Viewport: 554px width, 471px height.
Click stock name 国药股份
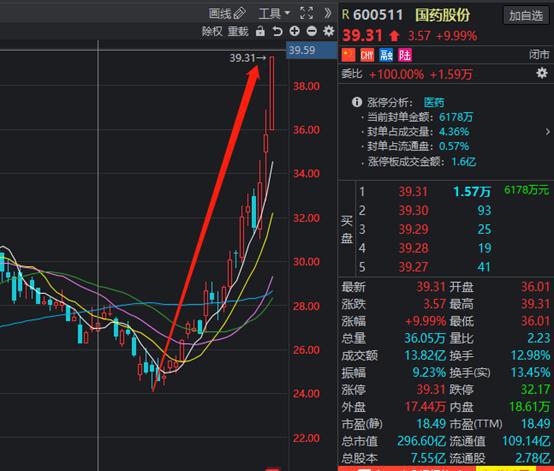click(442, 15)
